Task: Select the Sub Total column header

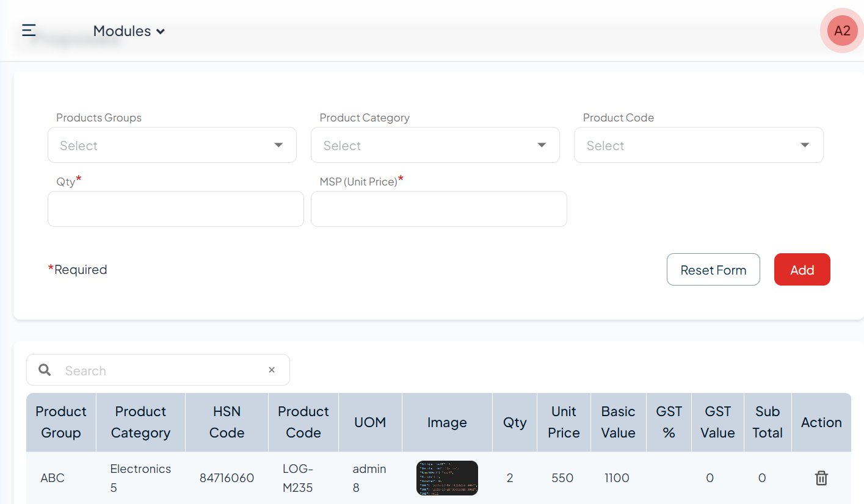Action: pyautogui.click(x=767, y=422)
